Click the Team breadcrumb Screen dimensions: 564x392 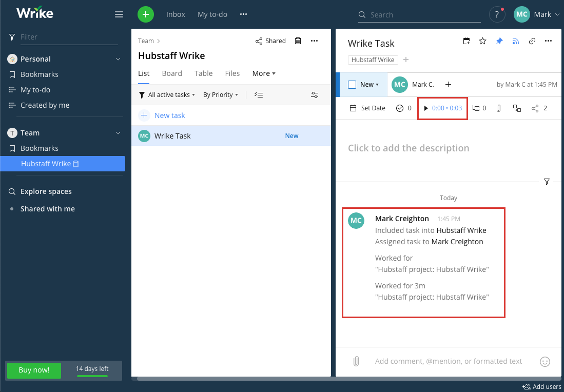click(x=146, y=41)
